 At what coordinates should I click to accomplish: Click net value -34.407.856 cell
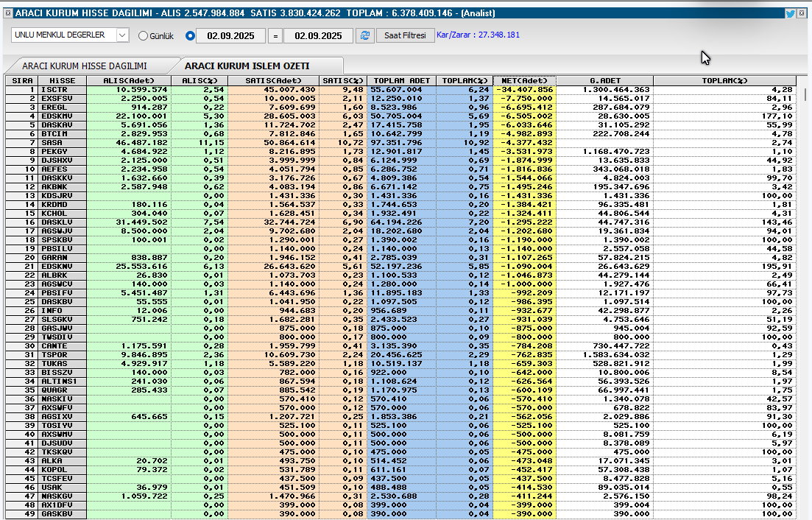point(525,90)
